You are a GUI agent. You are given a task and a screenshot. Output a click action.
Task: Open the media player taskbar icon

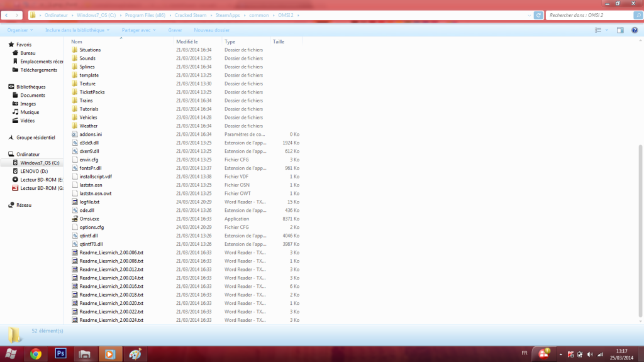(x=109, y=354)
